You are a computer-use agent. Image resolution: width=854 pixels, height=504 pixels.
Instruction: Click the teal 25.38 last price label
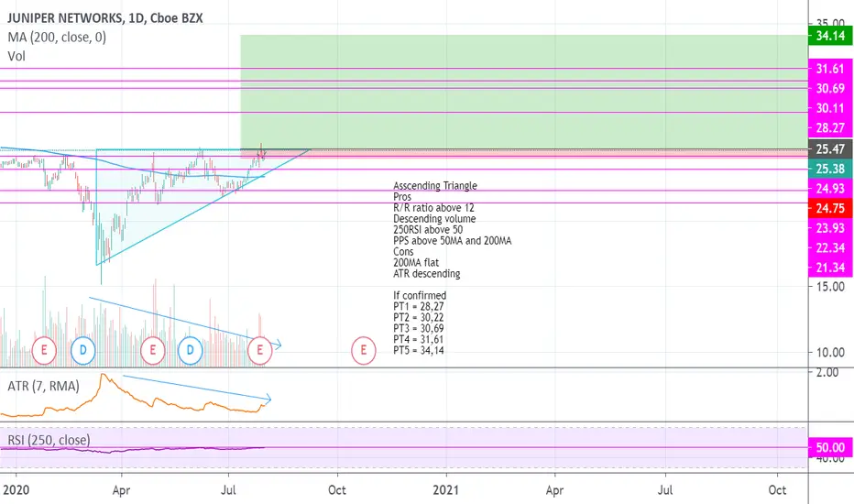pos(830,169)
